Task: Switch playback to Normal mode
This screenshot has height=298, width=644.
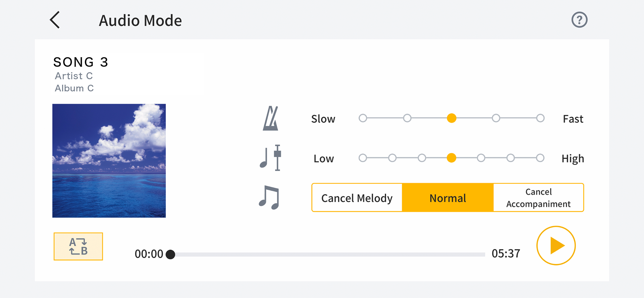Action: [x=447, y=198]
